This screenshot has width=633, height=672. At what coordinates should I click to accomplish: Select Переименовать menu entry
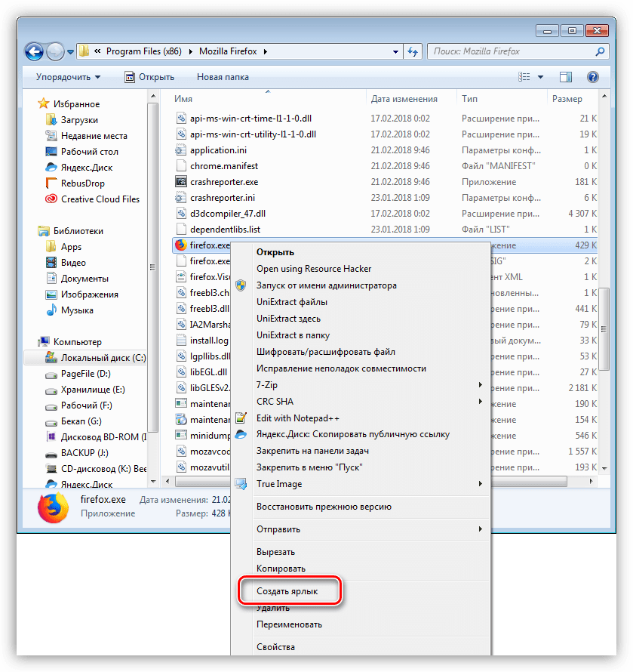(289, 624)
